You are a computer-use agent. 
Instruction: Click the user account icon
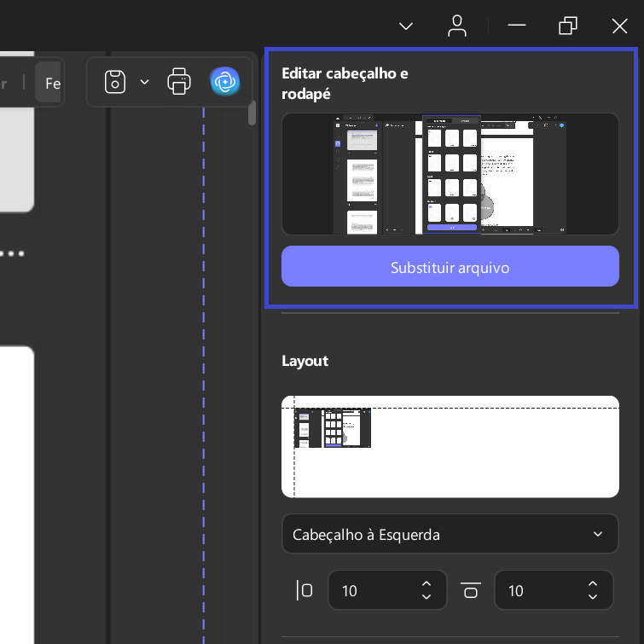(x=456, y=26)
